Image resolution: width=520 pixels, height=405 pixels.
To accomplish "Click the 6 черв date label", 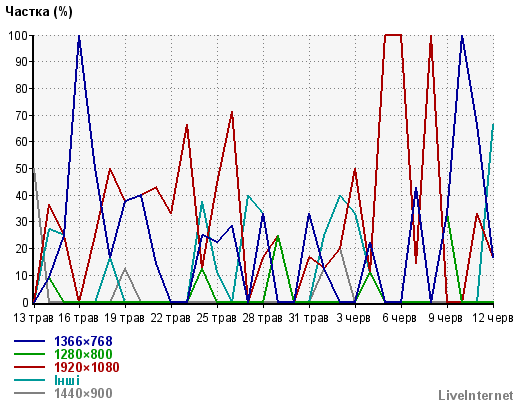I will point(399,318).
